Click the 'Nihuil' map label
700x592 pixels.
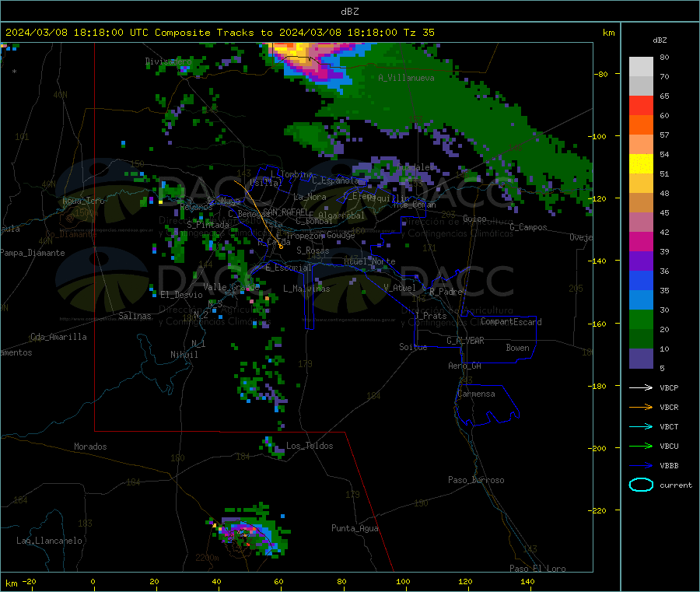184,355
